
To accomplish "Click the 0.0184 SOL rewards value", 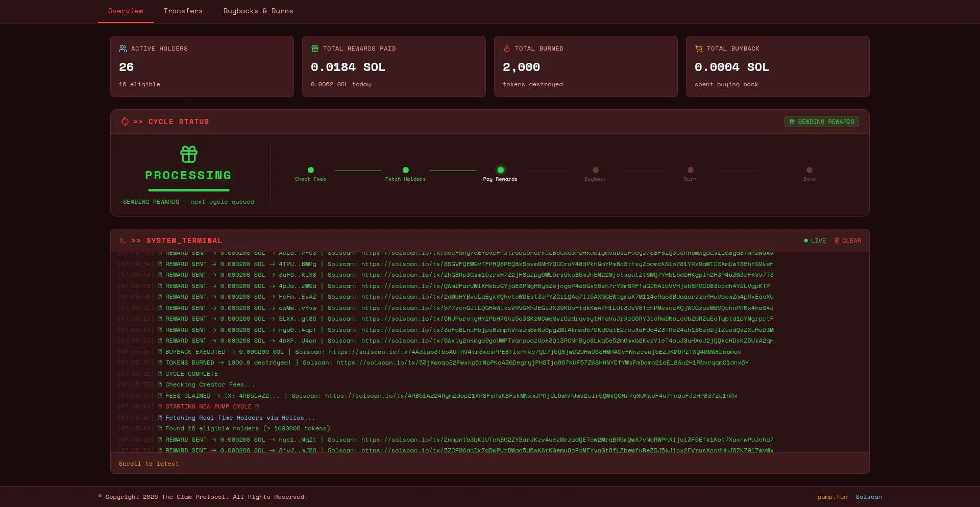I will [x=348, y=67].
